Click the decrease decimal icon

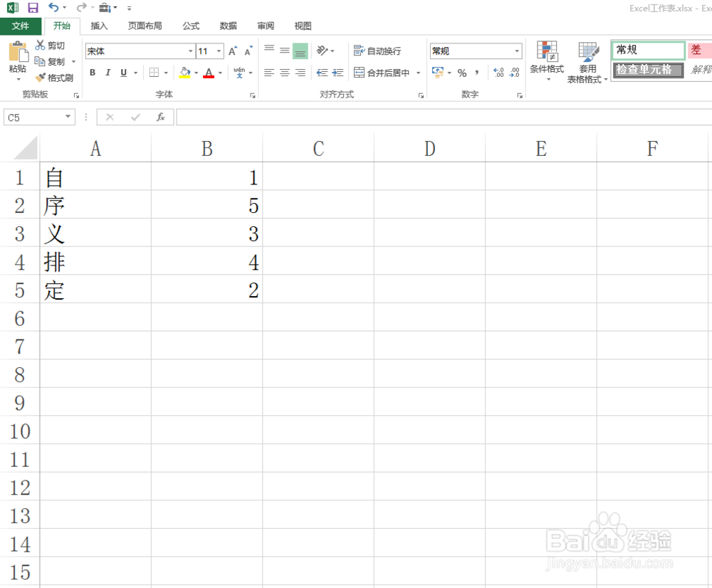coord(515,72)
